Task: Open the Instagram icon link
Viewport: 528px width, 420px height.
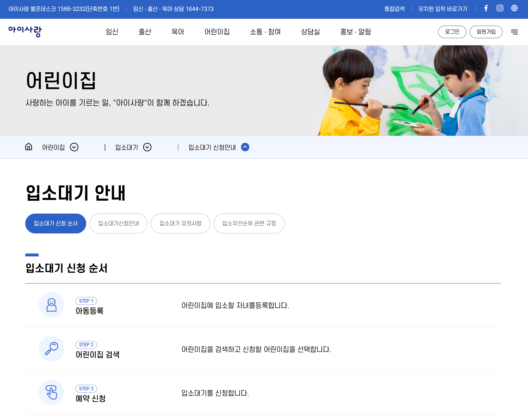Action: (x=500, y=8)
